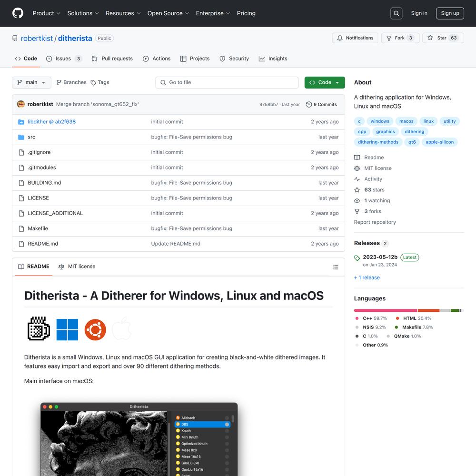Open the 9 Commits history link
476x476 pixels.
321,104
